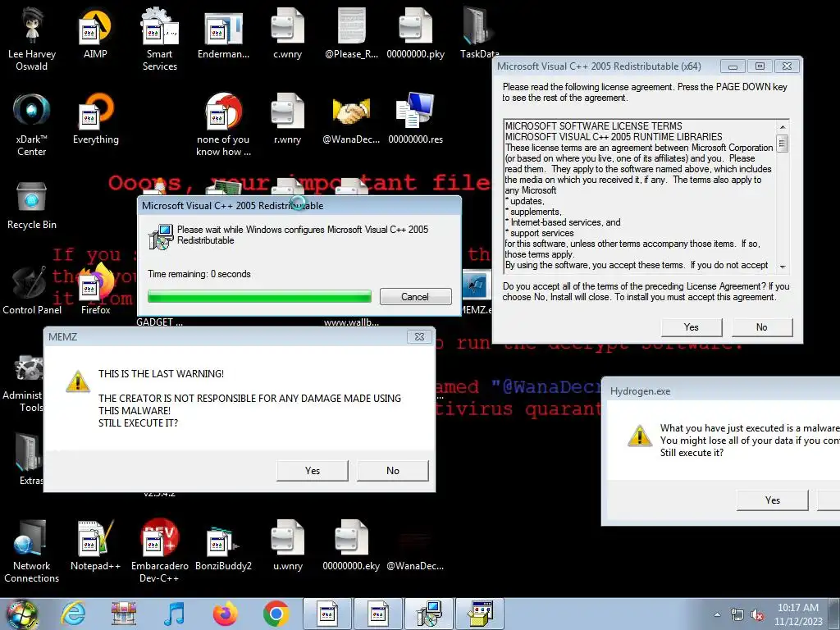The height and width of the screenshot is (630, 840).
Task: Open the Network Connections desktop icon
Action: click(32, 552)
